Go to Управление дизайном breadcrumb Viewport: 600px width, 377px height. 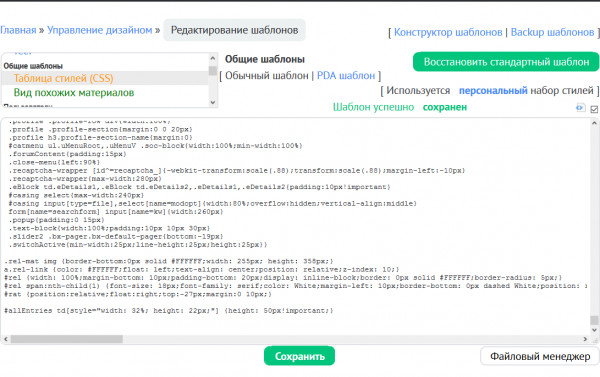point(99,30)
